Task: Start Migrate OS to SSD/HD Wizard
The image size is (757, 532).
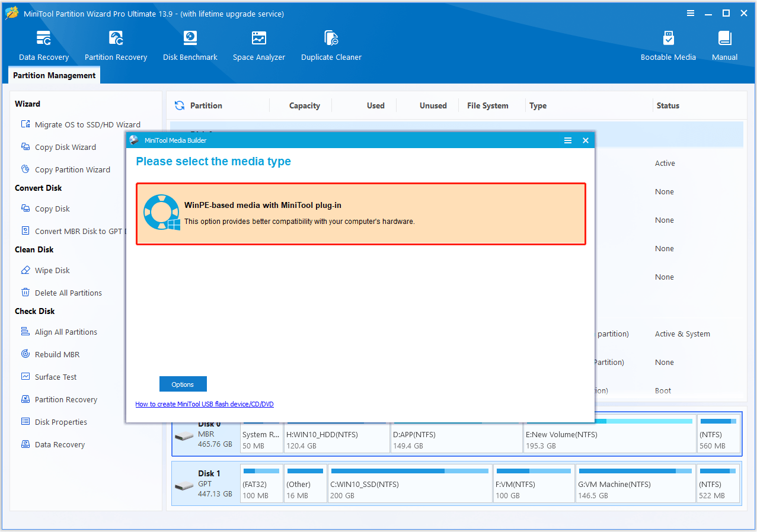Action: pyautogui.click(x=80, y=124)
